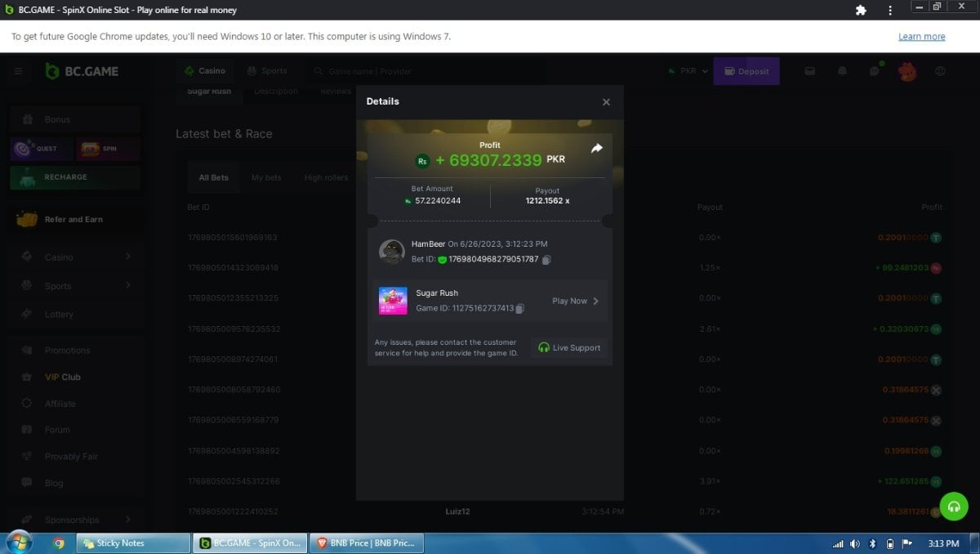Click the hamburger menu icon

(18, 71)
